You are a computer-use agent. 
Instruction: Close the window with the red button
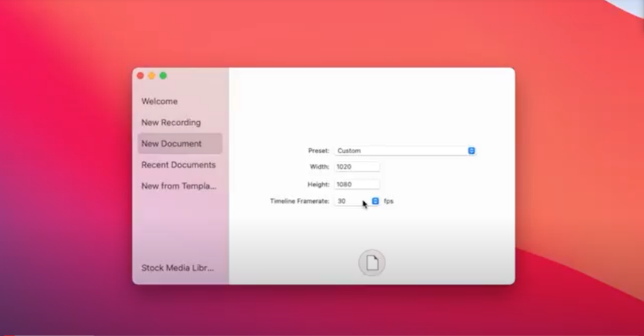point(140,75)
